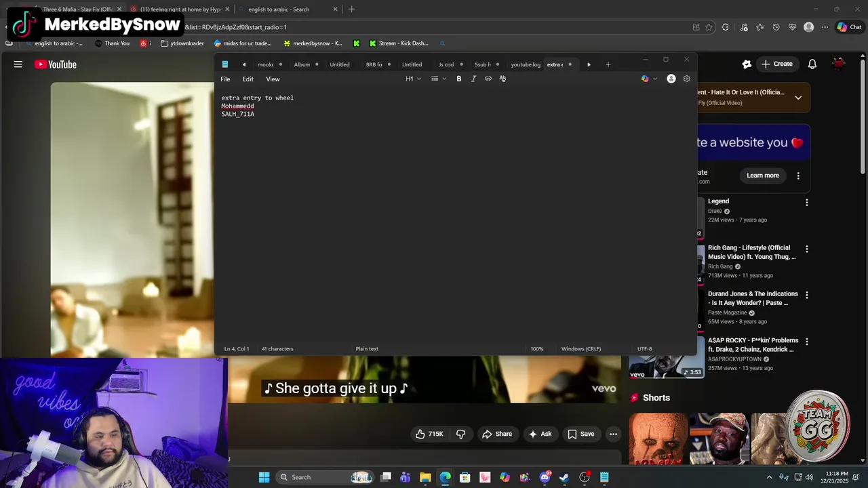
Task: Share the YouTube video
Action: click(497, 434)
